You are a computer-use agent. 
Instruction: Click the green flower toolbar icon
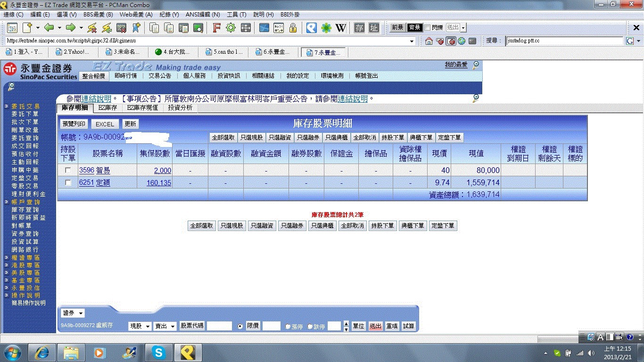click(x=326, y=28)
